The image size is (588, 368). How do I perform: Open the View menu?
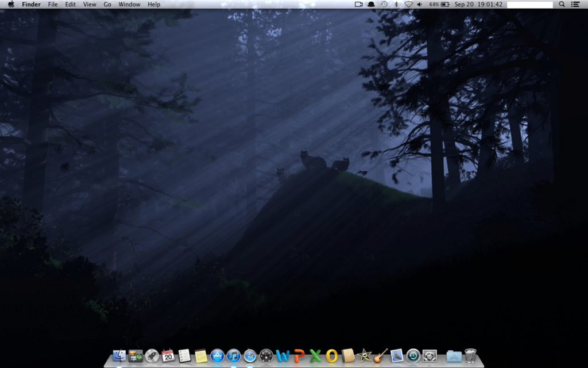90,4
